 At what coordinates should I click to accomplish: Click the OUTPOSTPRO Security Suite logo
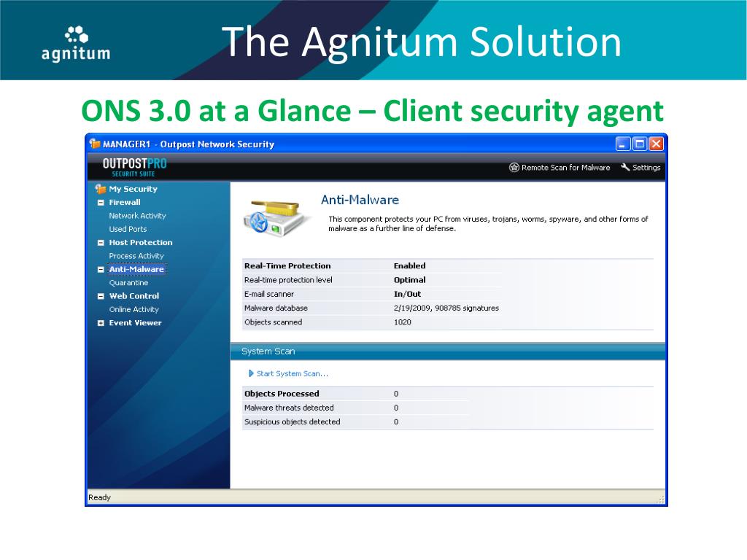135,167
